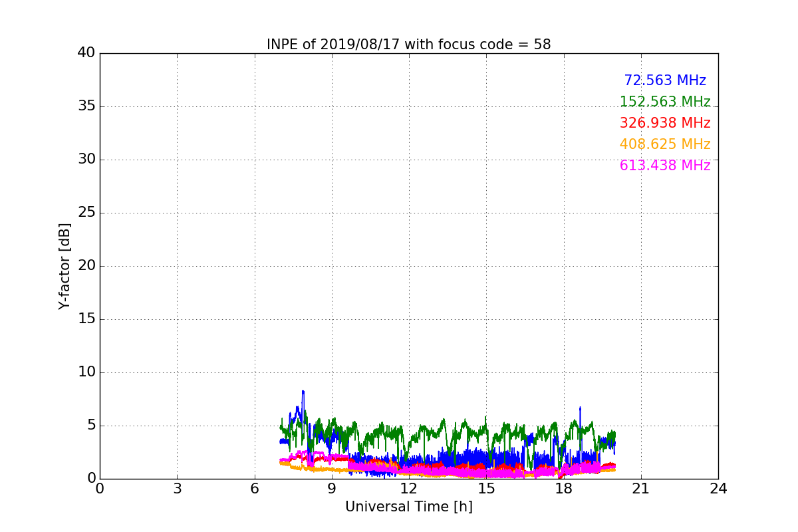Select the magenta 613.438 MHz legend label
This screenshot has height=532, width=798.
pos(665,166)
